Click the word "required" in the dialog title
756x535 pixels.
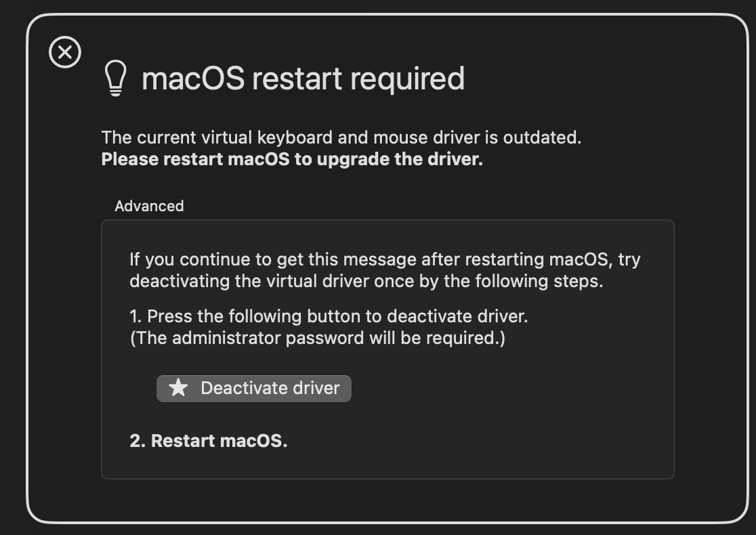point(407,79)
